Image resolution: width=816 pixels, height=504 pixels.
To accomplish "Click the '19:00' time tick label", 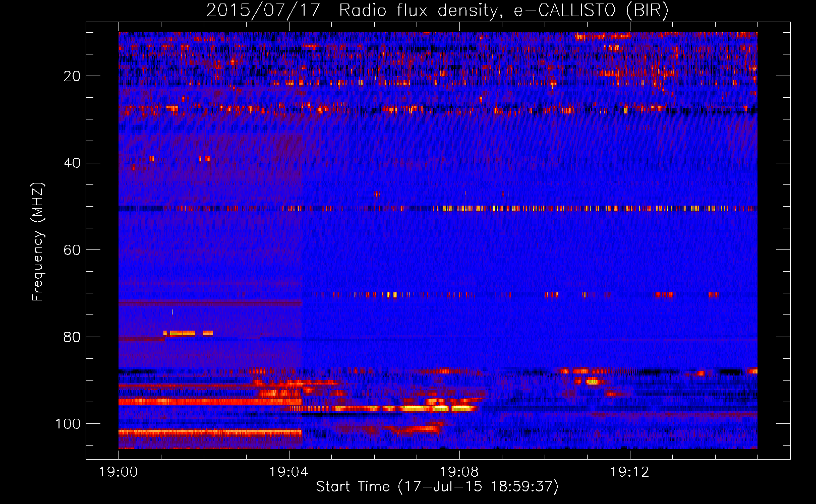I will click(x=119, y=472).
